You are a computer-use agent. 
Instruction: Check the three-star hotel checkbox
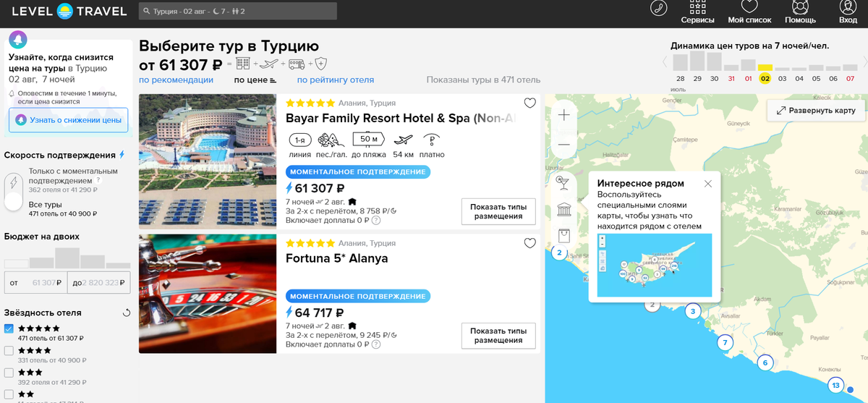[x=9, y=373]
